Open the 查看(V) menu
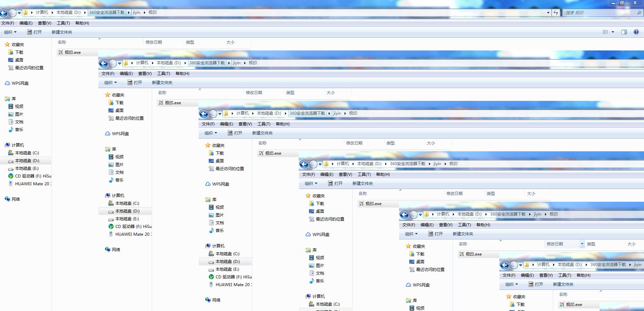 pyautogui.click(x=45, y=23)
